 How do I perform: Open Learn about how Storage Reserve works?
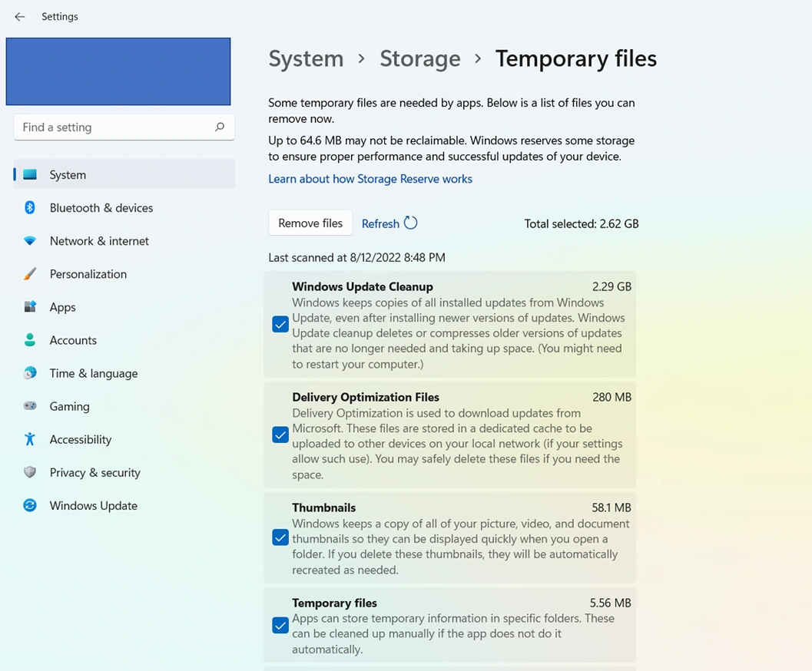coord(370,179)
